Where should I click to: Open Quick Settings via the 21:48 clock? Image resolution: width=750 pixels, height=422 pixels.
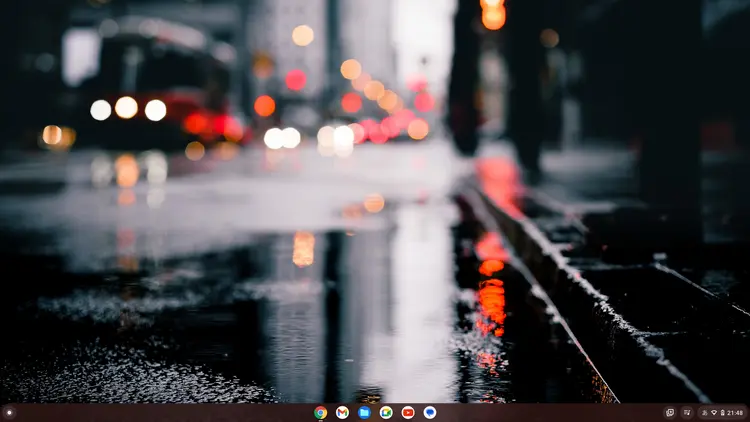735,412
